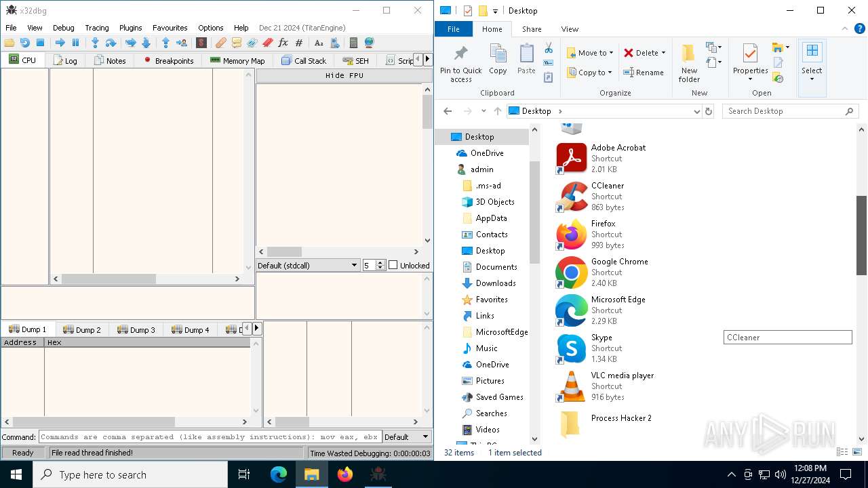Viewport: 868px width, 488px height.
Task: Click the Step over icon in x32dbg
Action: [x=111, y=43]
